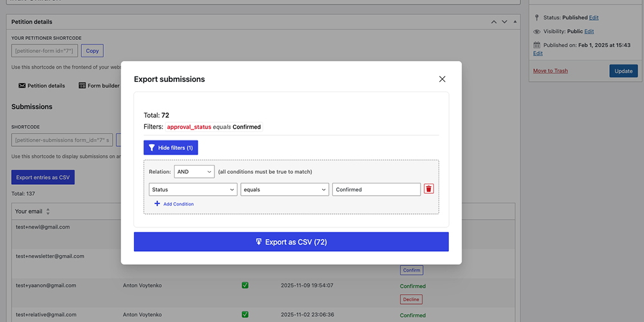Click the funnel icon on Hide filters
Viewport: 644px width, 322px height.
[151, 147]
